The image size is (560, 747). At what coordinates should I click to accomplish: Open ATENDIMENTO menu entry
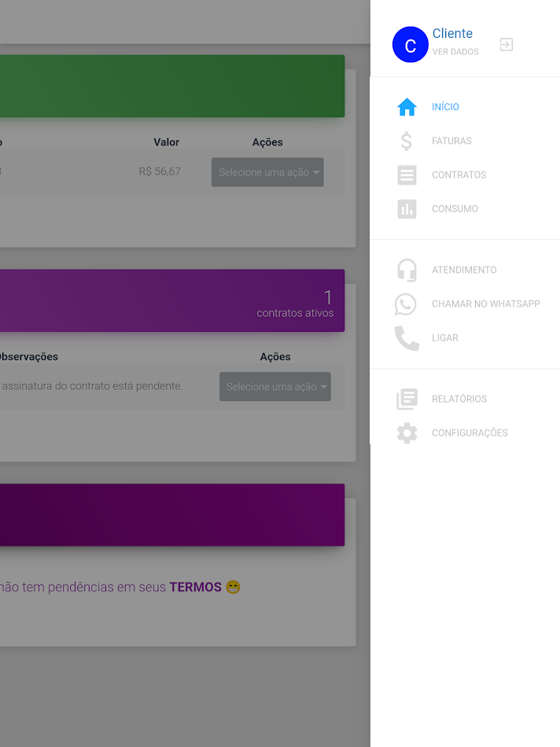pyautogui.click(x=464, y=270)
